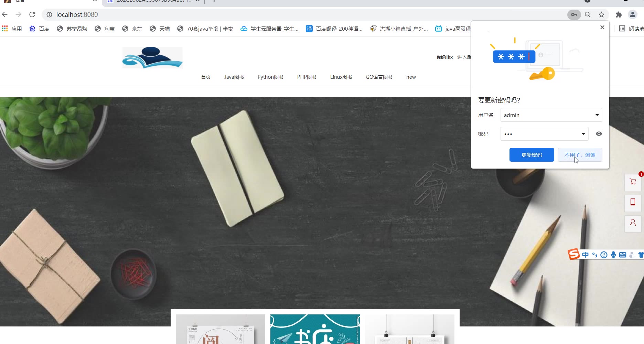Screen dimensions: 644x344
Task: Open the Sogou soft keyboard icon
Action: (623, 255)
